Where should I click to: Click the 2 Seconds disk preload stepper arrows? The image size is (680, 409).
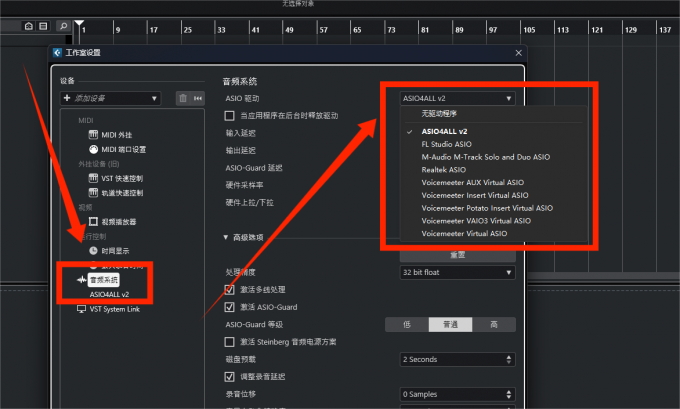[x=509, y=360]
